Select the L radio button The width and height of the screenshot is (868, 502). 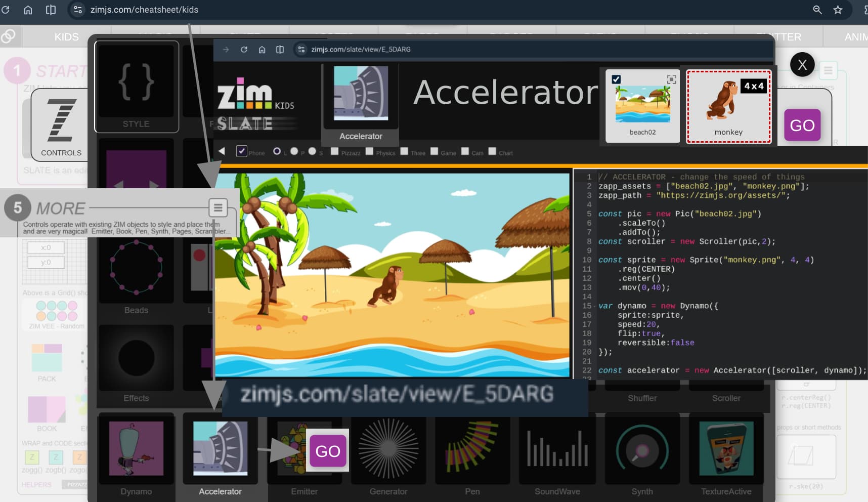pyautogui.click(x=277, y=151)
